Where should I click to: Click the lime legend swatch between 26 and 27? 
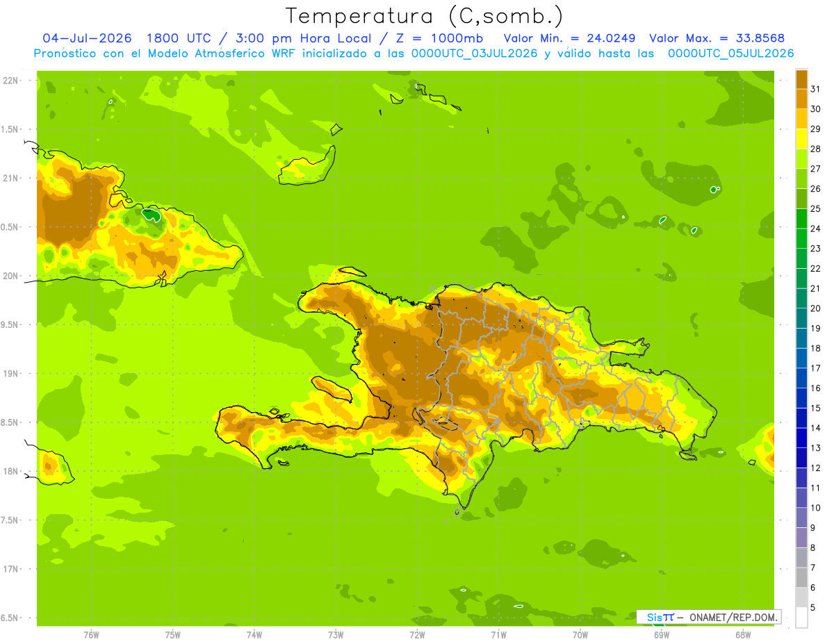pyautogui.click(x=801, y=179)
